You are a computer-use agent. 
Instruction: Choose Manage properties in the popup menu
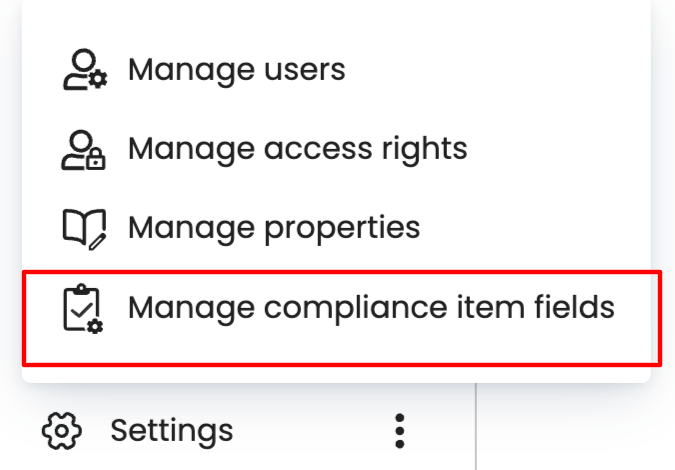click(x=273, y=228)
